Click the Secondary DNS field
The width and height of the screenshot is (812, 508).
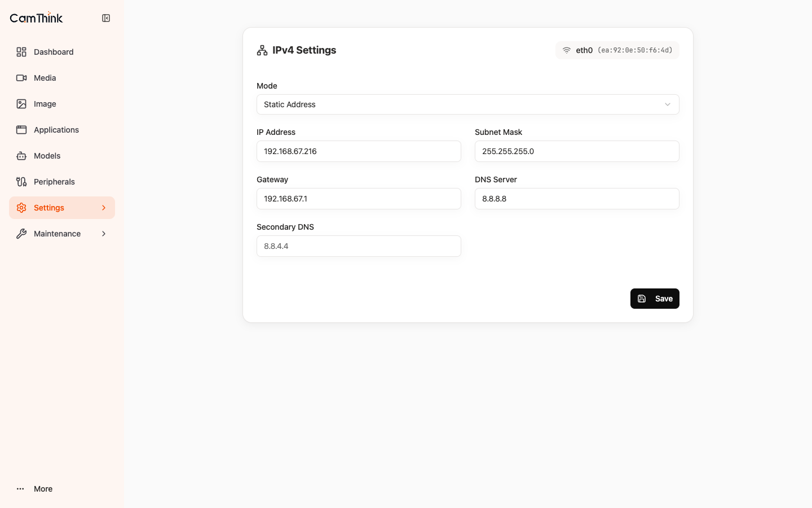(x=359, y=246)
